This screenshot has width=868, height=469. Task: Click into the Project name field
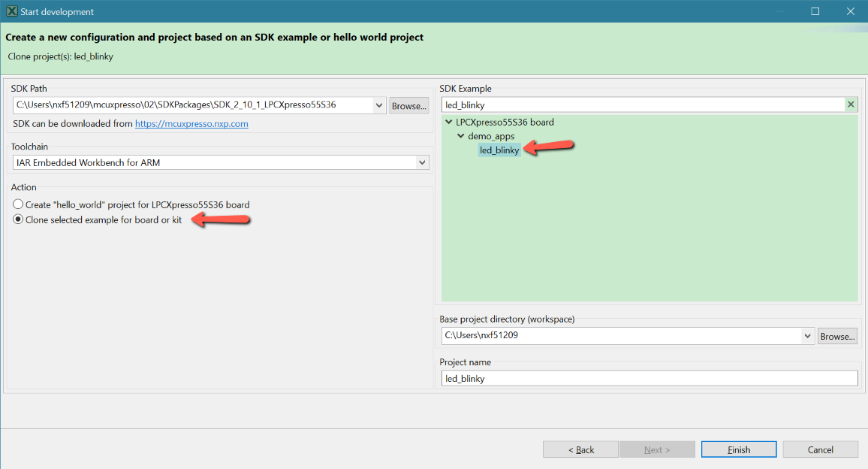(x=649, y=379)
